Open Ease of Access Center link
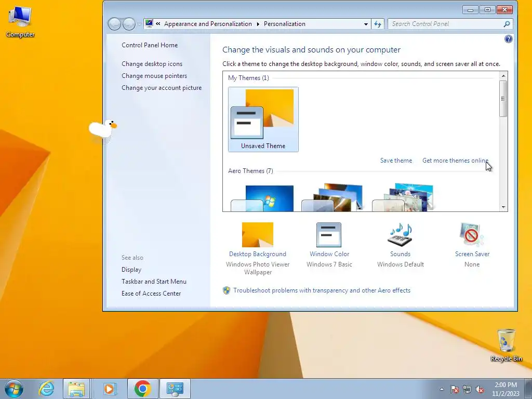 tap(151, 293)
